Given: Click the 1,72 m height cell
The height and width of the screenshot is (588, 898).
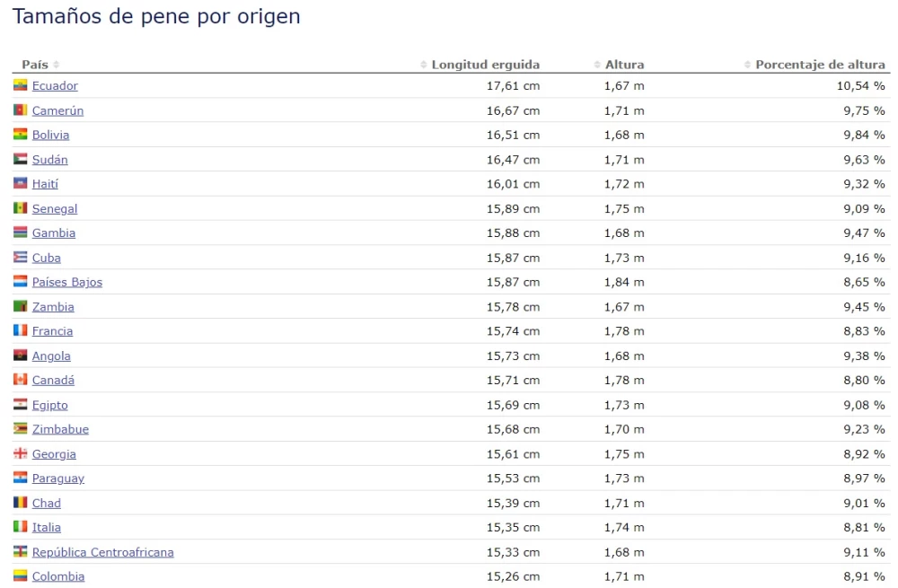Looking at the screenshot, I should tap(624, 184).
